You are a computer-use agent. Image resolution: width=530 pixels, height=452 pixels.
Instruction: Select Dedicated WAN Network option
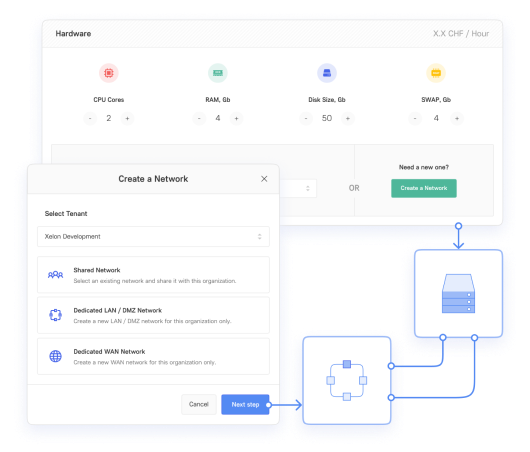(153, 356)
